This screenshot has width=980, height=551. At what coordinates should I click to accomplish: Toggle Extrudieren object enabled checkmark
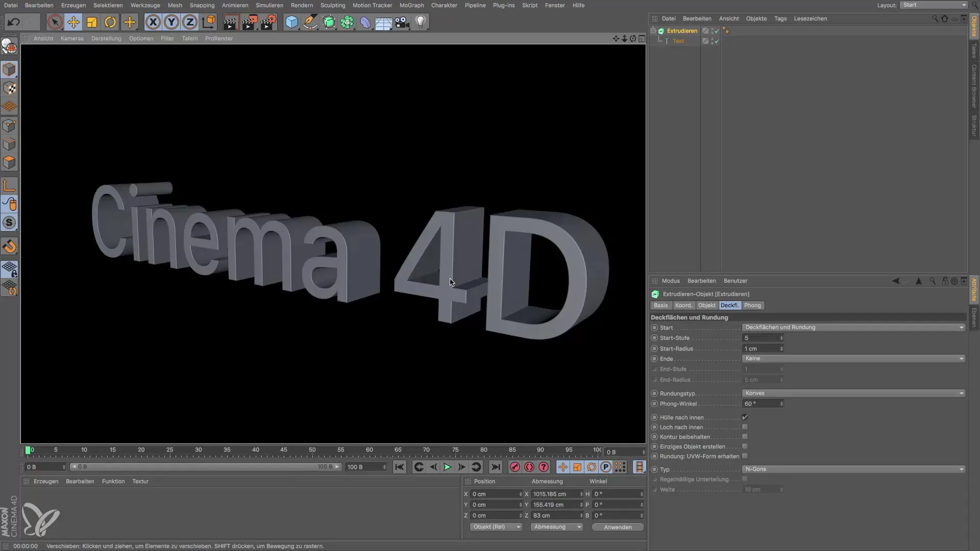click(717, 31)
